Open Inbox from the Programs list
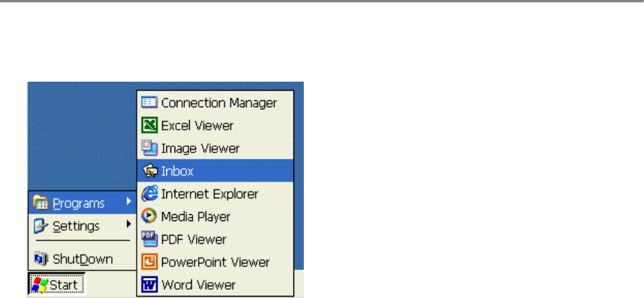Screen dimensions: 644x298 click(x=177, y=171)
